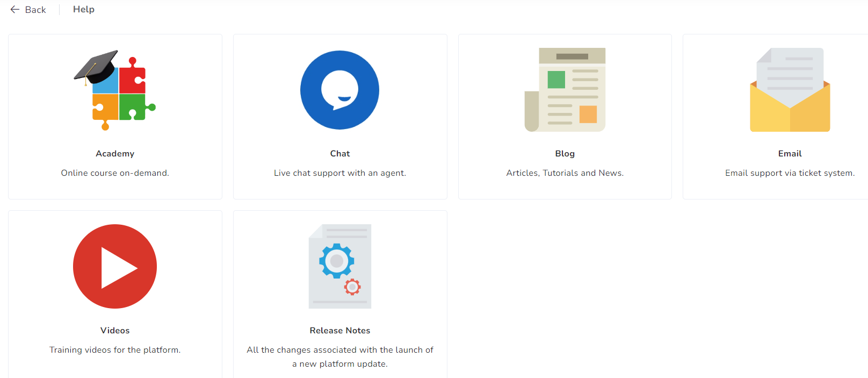
Task: Click "Email support via ticket system." text
Action: 790,173
